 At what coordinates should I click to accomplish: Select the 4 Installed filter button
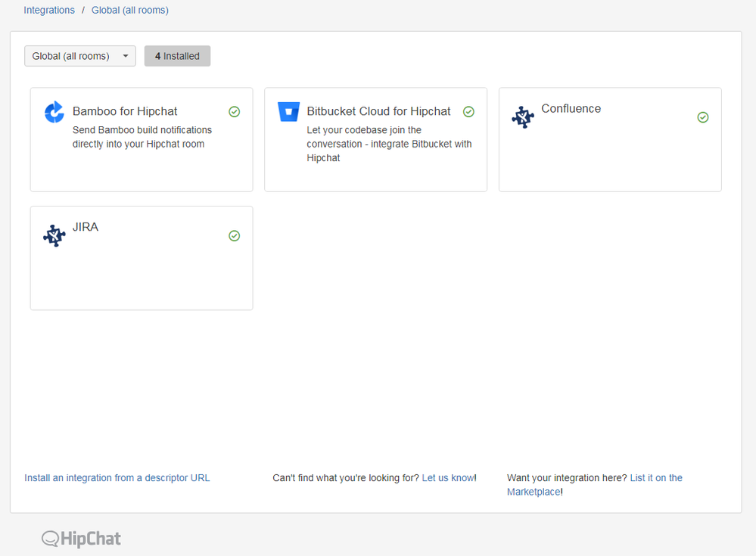[x=177, y=56]
